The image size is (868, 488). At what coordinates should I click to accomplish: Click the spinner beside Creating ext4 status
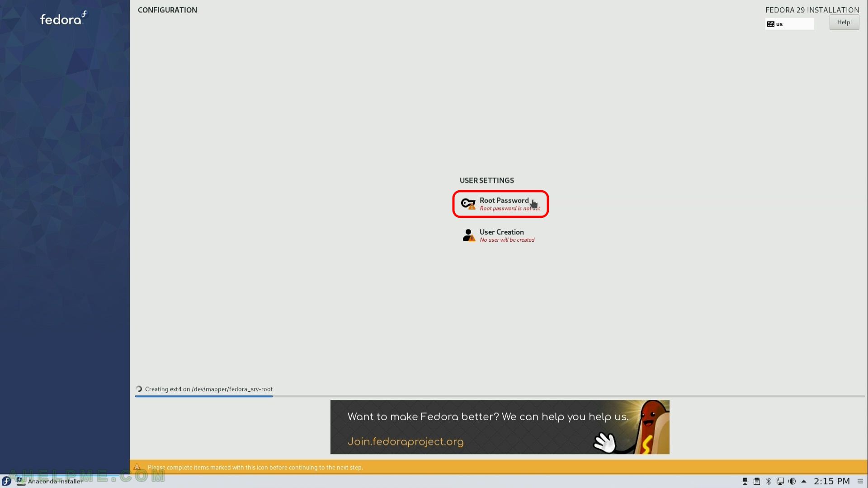coord(139,389)
